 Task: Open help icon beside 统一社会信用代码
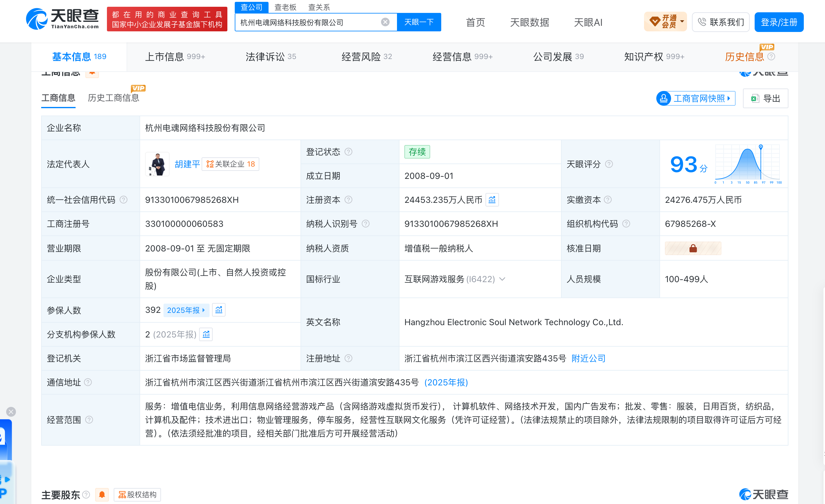click(x=124, y=200)
